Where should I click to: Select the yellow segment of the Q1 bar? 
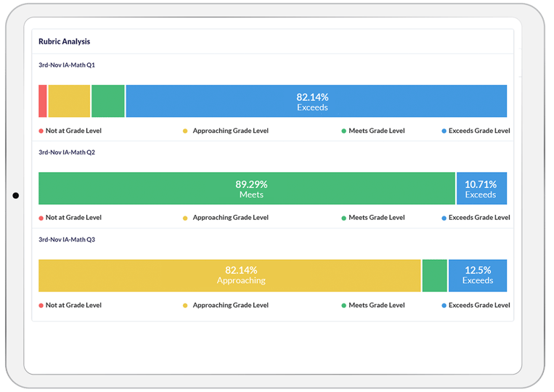click(69, 101)
